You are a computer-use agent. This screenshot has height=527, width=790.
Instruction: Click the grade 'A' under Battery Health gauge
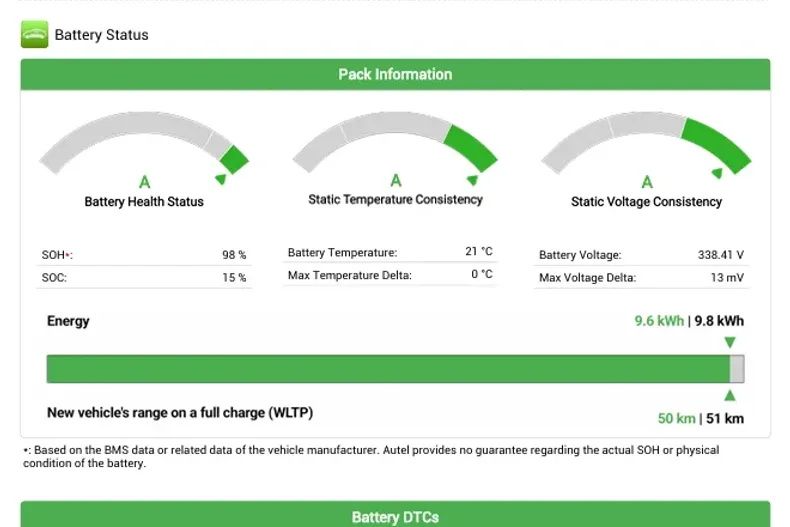pos(145,182)
